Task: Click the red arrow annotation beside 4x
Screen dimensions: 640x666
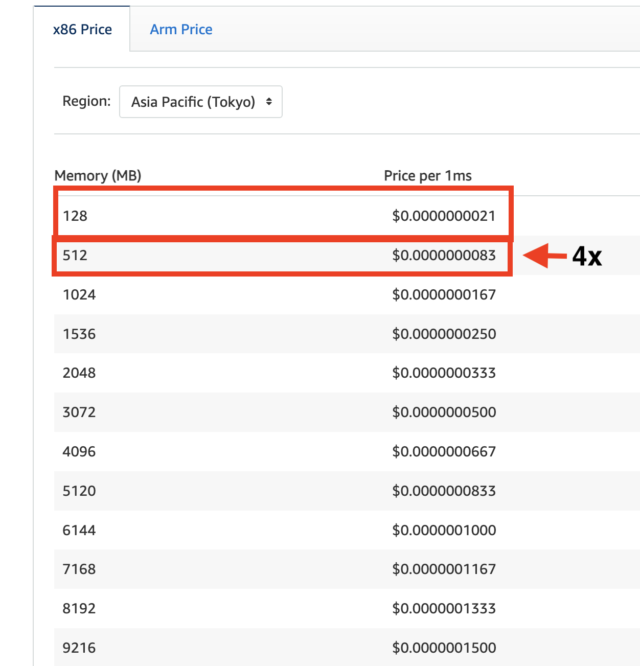Action: point(545,256)
